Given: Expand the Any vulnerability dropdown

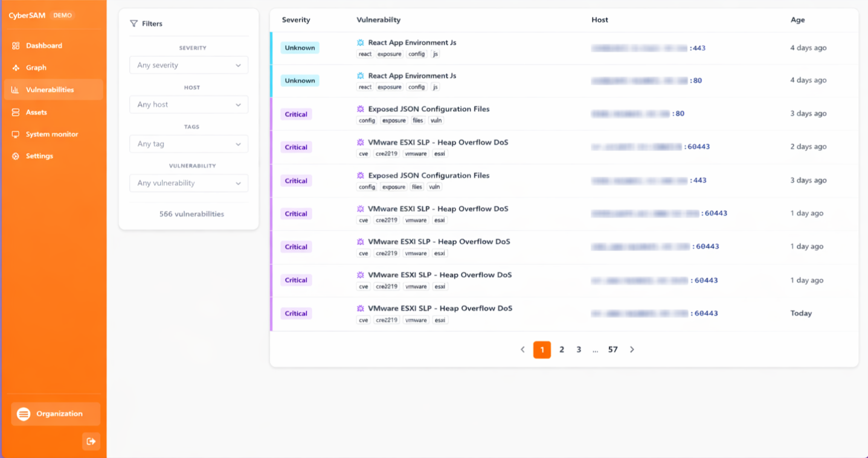Looking at the screenshot, I should point(188,183).
